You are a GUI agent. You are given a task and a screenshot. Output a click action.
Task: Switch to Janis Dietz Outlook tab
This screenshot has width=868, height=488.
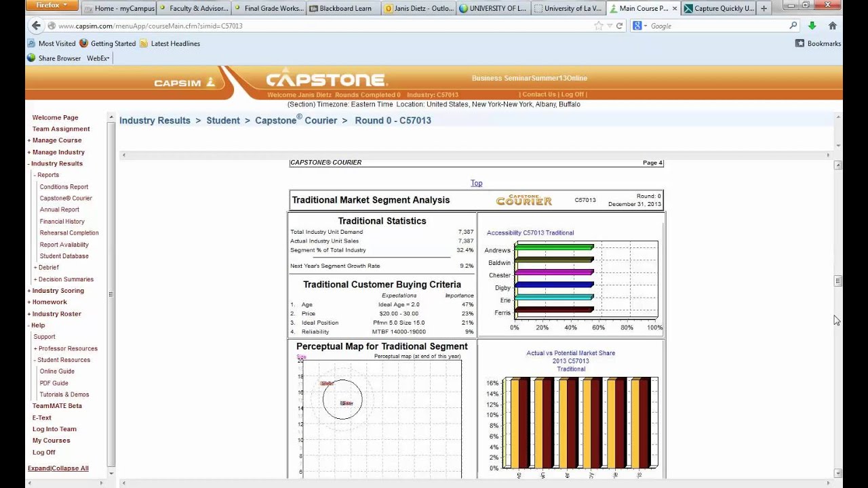[417, 8]
